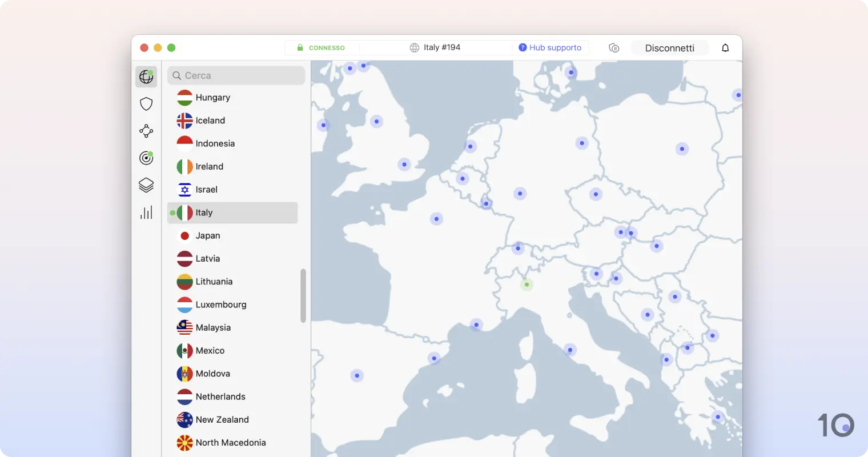Click the Netherlands flag icon
The height and width of the screenshot is (457, 868).
coord(184,396)
